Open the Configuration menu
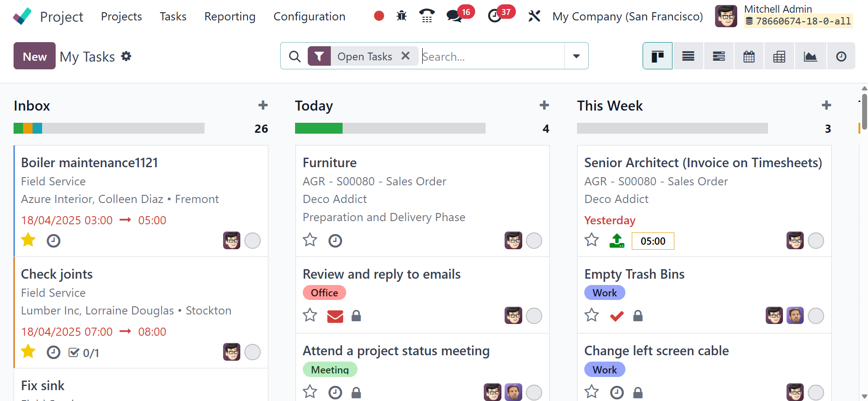The width and height of the screenshot is (868, 401). [309, 16]
